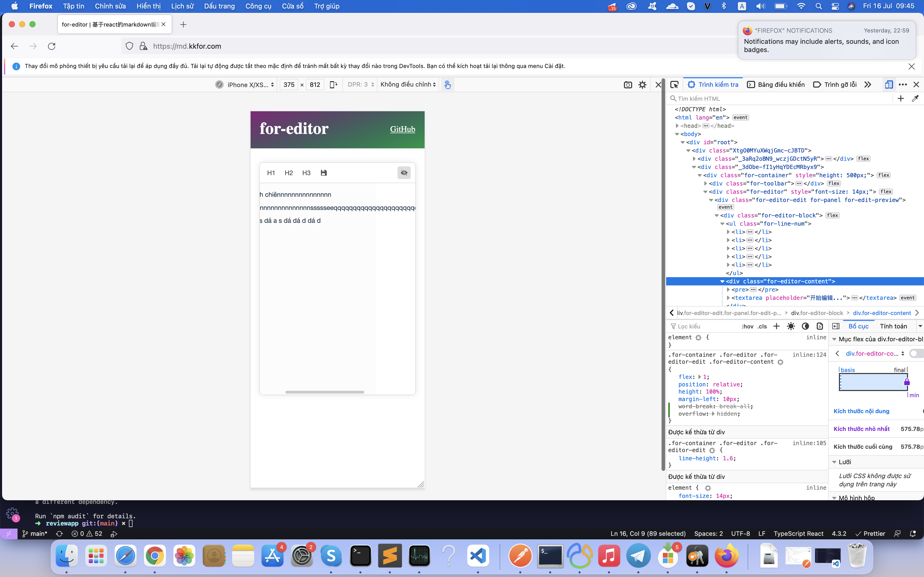Click the eyedropper icon in HTML search

coord(915,98)
